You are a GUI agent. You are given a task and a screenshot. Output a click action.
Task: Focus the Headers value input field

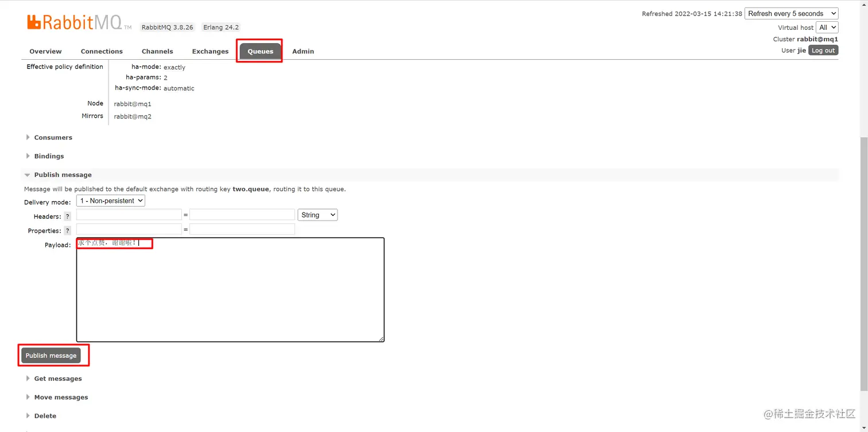coord(242,214)
